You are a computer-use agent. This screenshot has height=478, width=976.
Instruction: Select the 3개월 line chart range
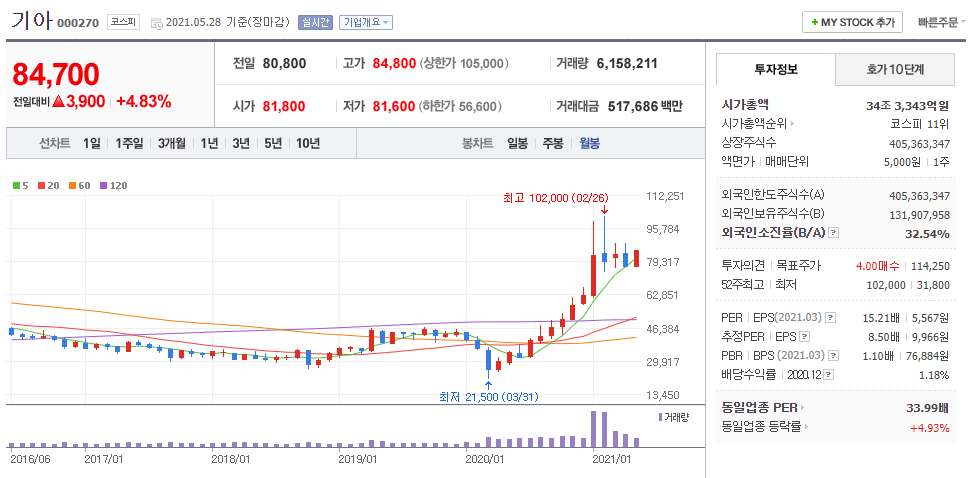pyautogui.click(x=172, y=144)
